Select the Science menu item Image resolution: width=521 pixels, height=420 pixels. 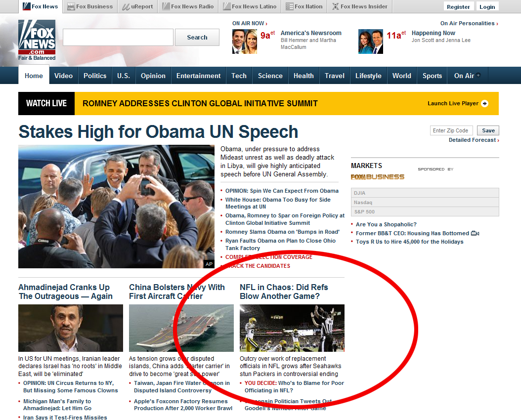(270, 76)
